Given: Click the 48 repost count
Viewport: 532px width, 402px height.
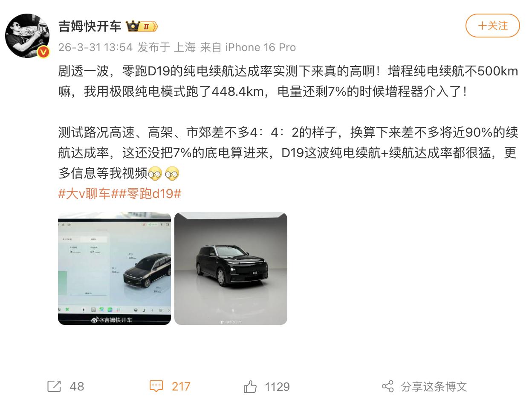Looking at the screenshot, I should (77, 387).
